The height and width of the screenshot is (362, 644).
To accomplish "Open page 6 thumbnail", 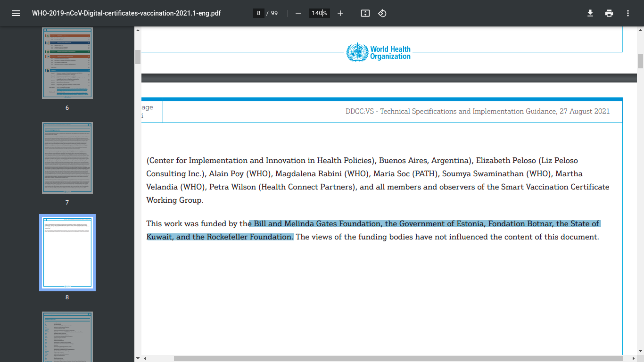I will click(x=67, y=63).
